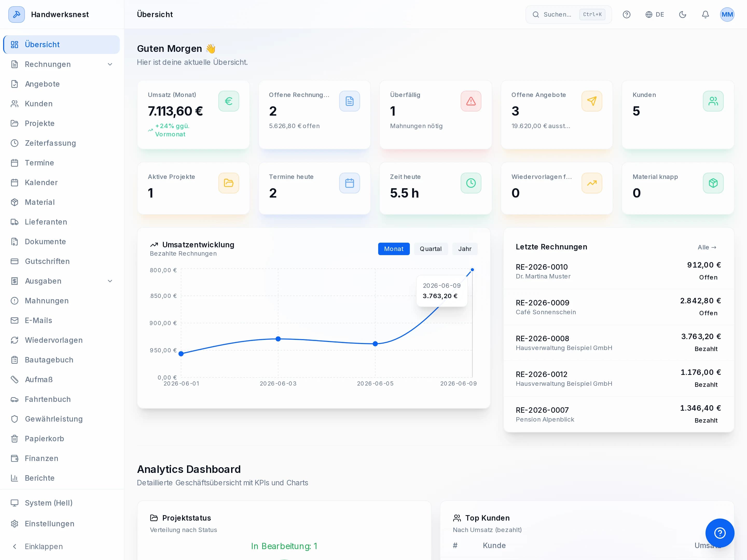Image resolution: width=747 pixels, height=560 pixels.
Task: Go to Mahnungen in the sidebar
Action: 61,301
